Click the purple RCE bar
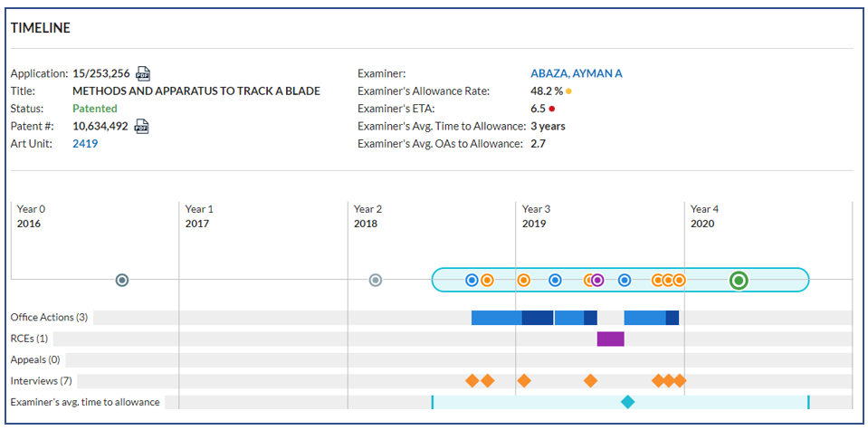868x430 pixels. pyautogui.click(x=611, y=339)
